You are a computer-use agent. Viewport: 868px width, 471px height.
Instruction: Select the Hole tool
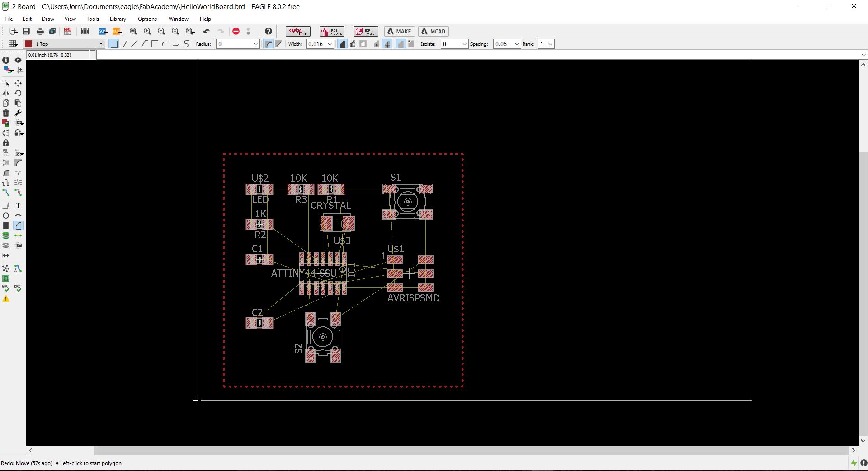6,245
